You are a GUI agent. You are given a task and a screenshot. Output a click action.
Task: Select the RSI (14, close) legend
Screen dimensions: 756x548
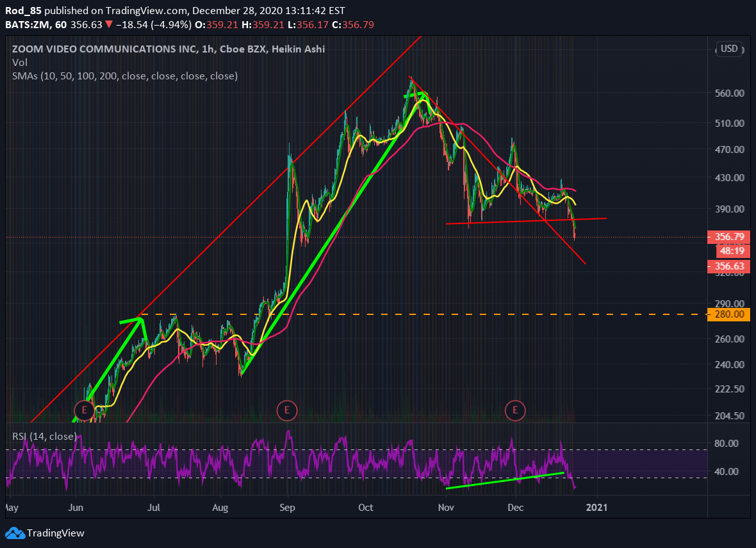click(44, 436)
